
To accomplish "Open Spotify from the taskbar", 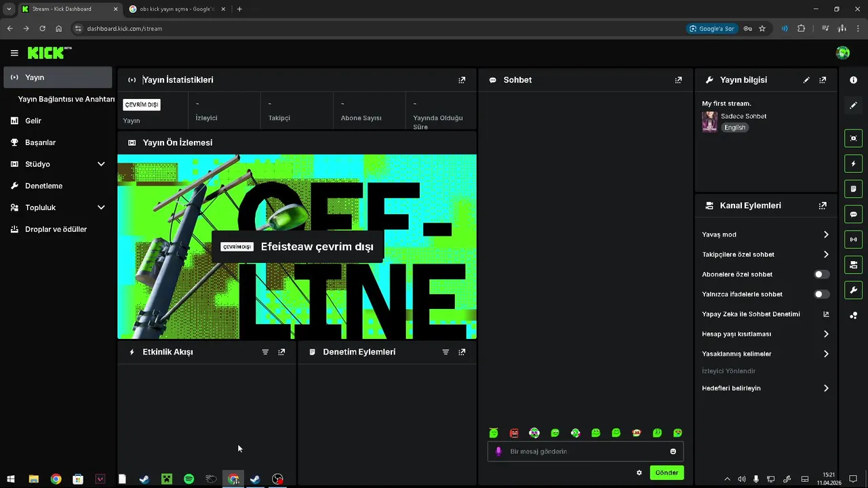I will (189, 479).
